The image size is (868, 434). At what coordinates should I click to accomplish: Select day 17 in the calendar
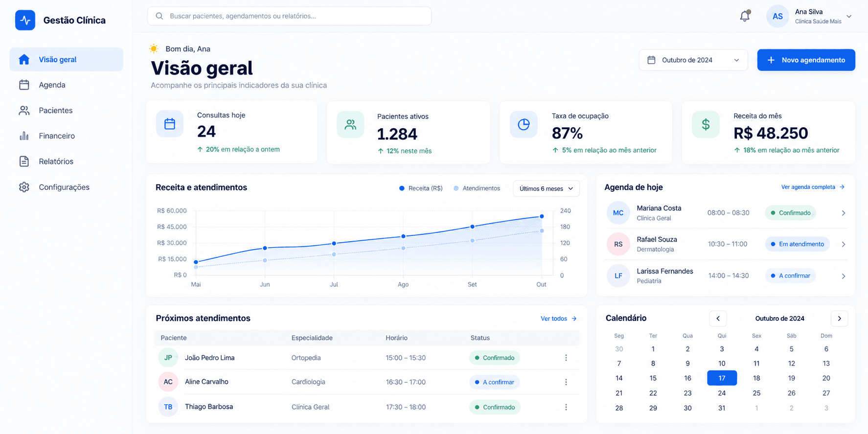coord(722,378)
